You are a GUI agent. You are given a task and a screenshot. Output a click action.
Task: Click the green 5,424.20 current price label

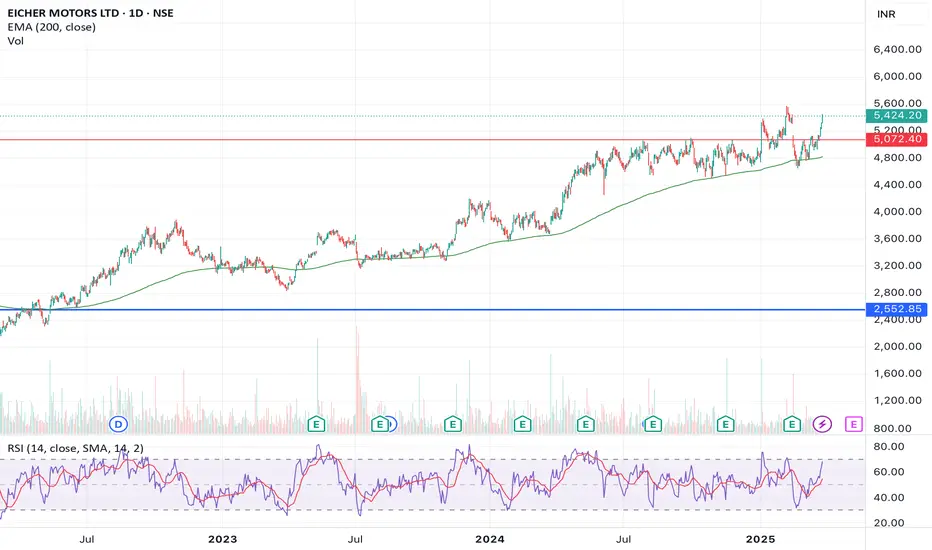tap(897, 115)
